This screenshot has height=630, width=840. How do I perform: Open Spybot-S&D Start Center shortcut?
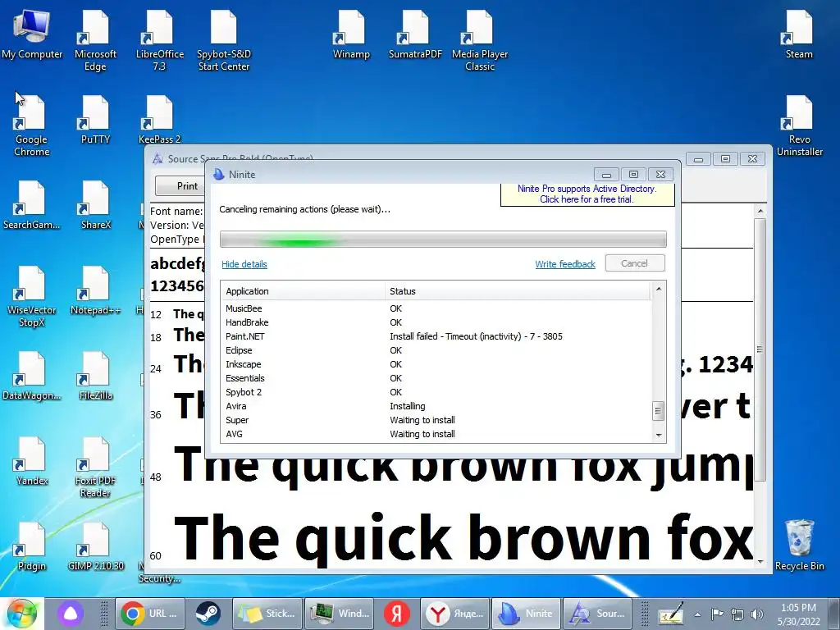coord(223,41)
